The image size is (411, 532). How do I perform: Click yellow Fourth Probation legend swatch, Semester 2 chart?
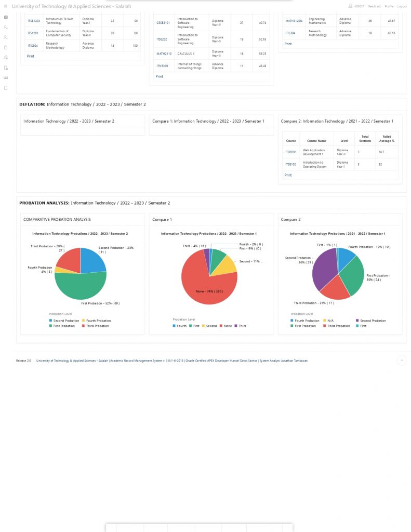[84, 321]
